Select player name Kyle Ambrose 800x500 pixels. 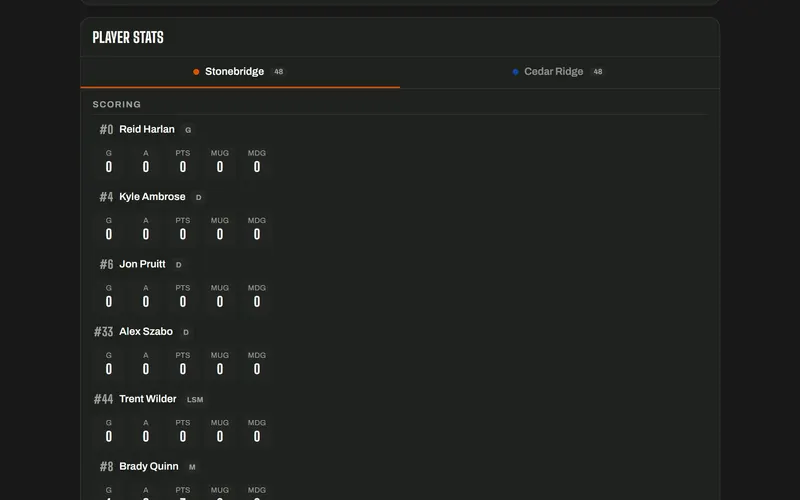tap(152, 197)
